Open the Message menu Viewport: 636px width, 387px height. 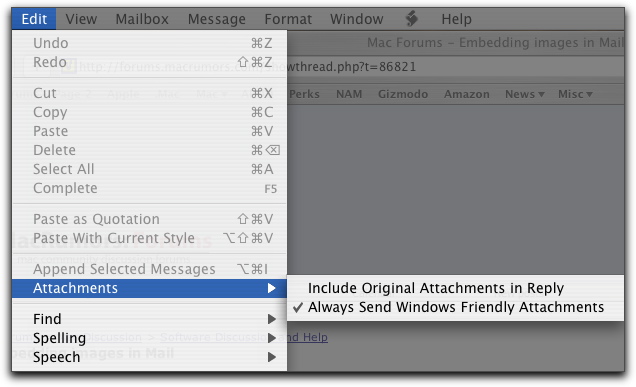pos(217,19)
